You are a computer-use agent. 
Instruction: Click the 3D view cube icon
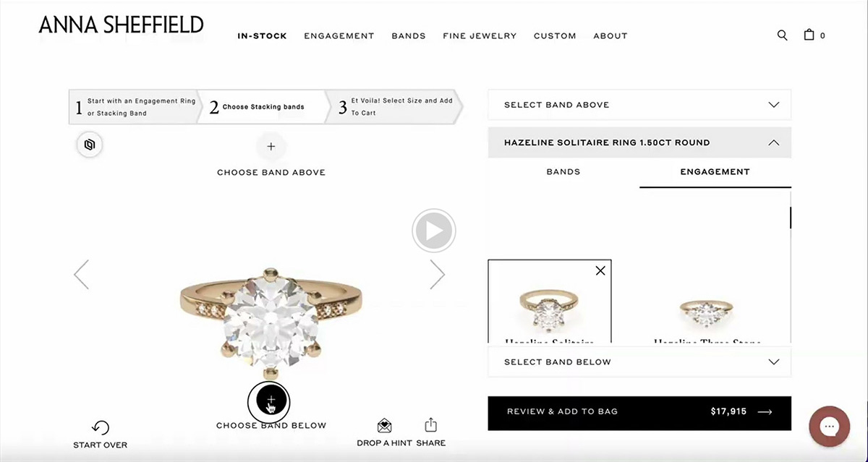point(90,145)
